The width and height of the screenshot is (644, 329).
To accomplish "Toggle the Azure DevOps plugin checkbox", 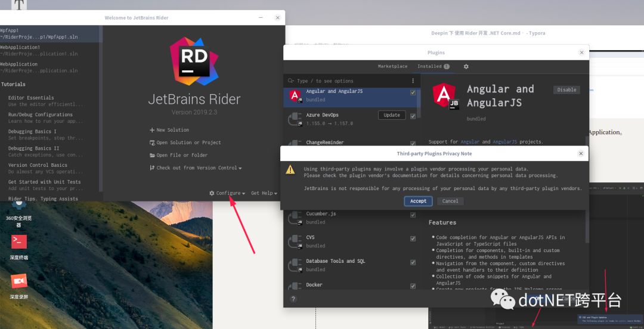I will click(x=413, y=116).
